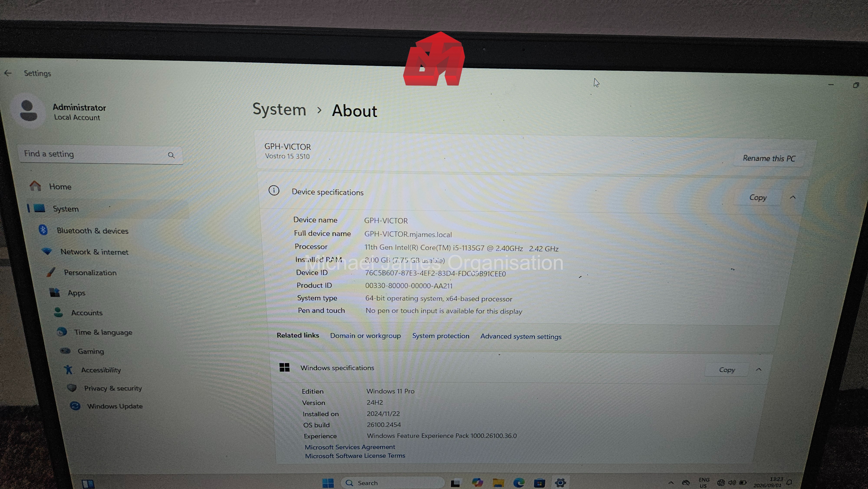Click the System breadcrumb in the header
This screenshot has height=489, width=868.
[279, 110]
